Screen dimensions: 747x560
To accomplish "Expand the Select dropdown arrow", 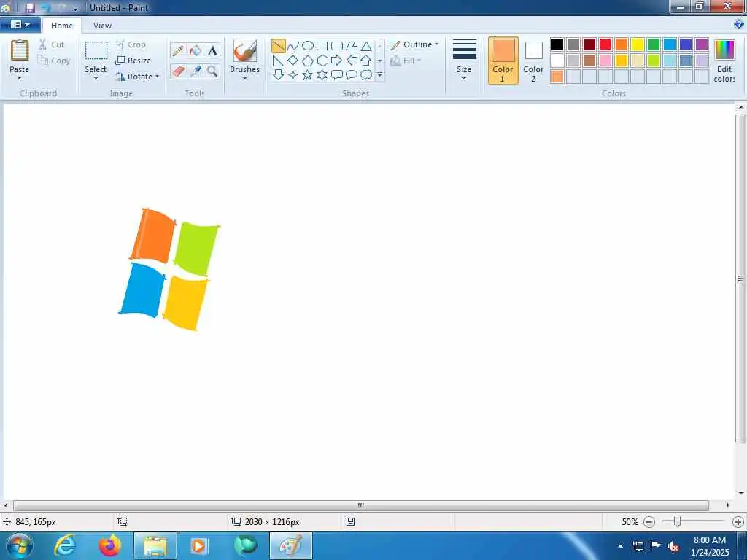I will click(96, 79).
